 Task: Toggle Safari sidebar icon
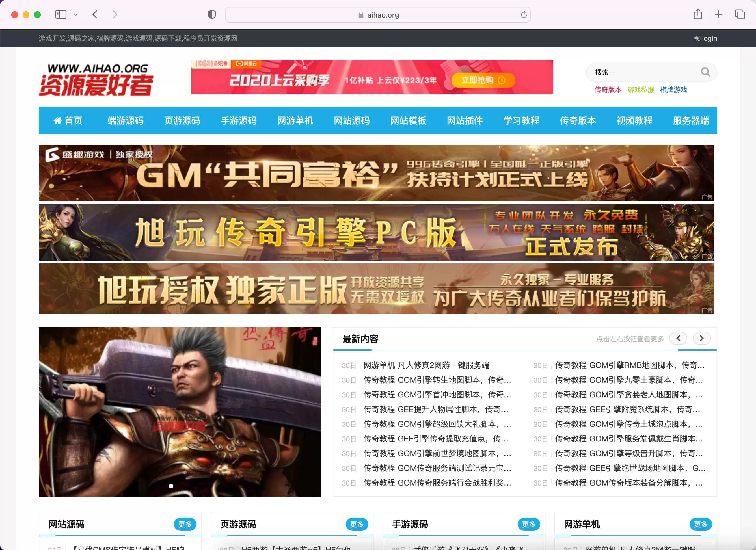pyautogui.click(x=61, y=15)
